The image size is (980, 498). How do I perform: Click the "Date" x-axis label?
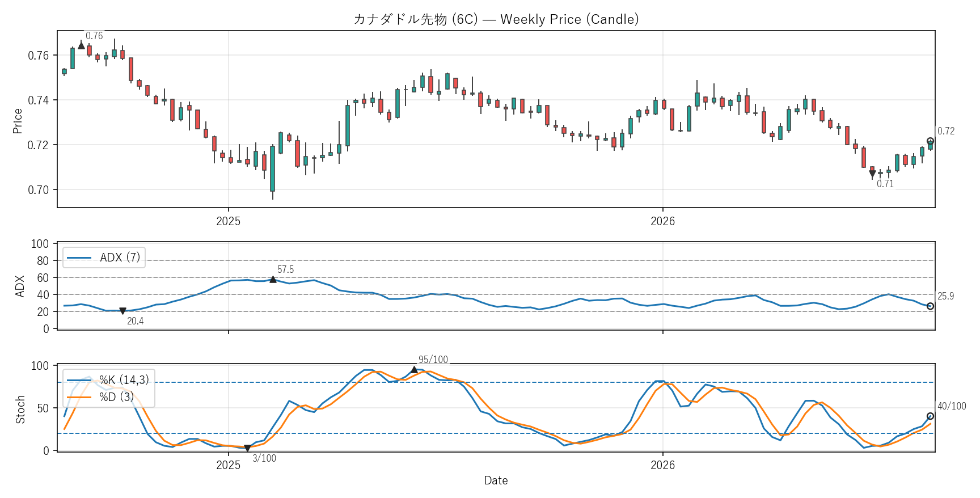(x=496, y=480)
